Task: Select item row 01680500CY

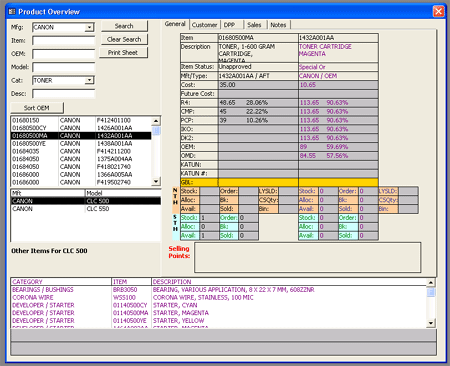Action: (81, 128)
